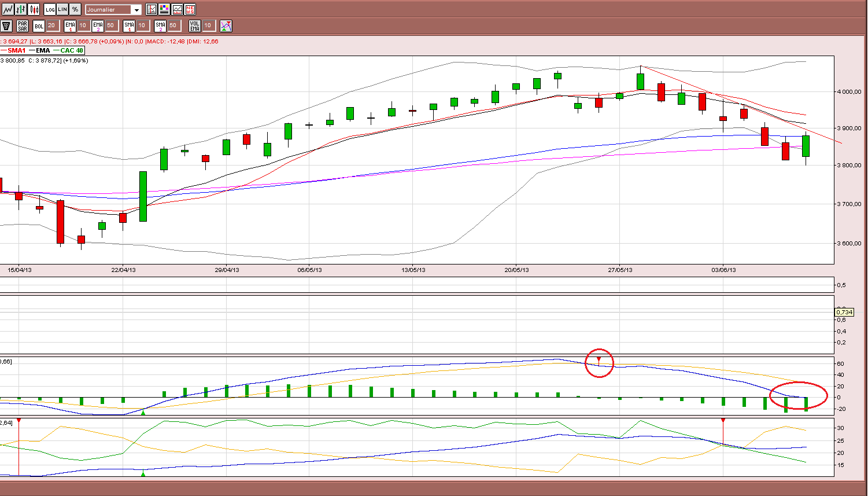Image resolution: width=868 pixels, height=496 pixels.
Task: Click the 0,5 axis label of the narrow panel
Action: [x=842, y=285]
